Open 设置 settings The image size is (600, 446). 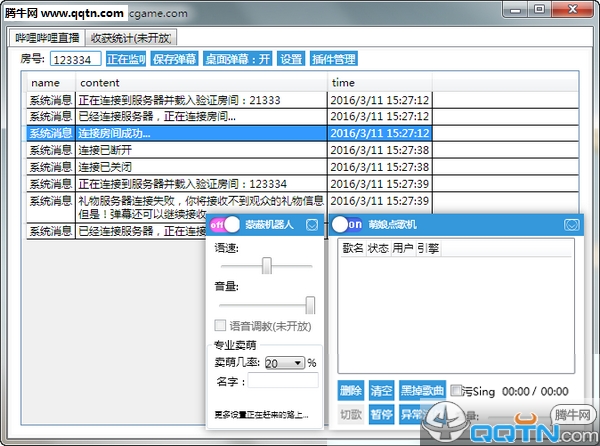click(291, 59)
